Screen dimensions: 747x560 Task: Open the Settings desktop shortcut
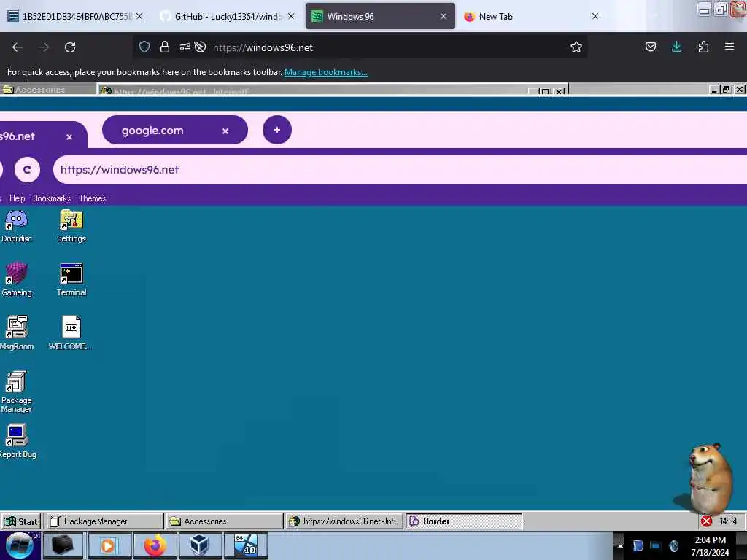[71, 227]
